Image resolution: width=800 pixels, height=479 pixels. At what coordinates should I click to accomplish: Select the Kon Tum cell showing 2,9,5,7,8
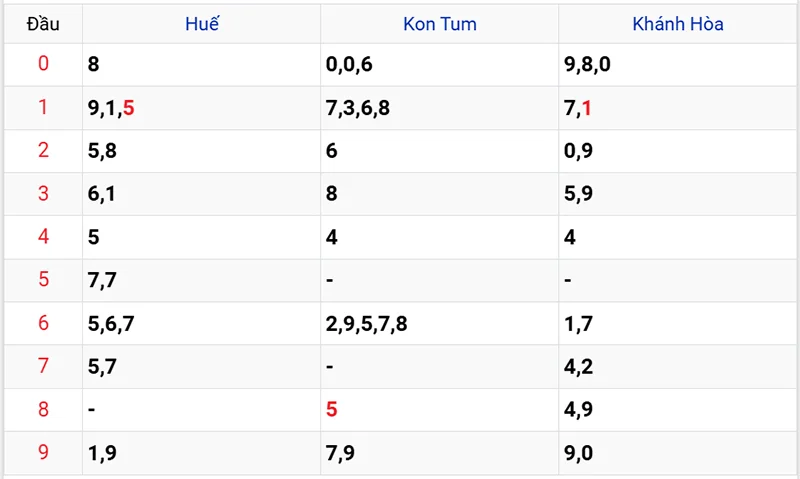[367, 324]
